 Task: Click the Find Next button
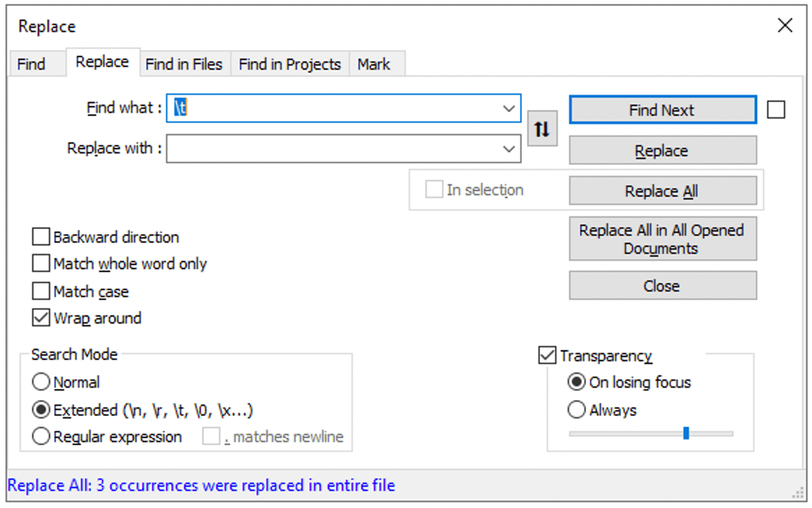coord(662,110)
